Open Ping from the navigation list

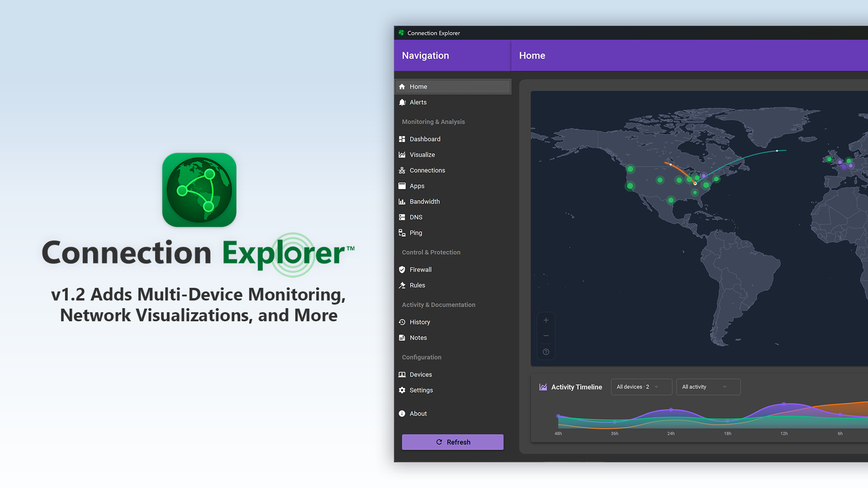tap(453, 233)
